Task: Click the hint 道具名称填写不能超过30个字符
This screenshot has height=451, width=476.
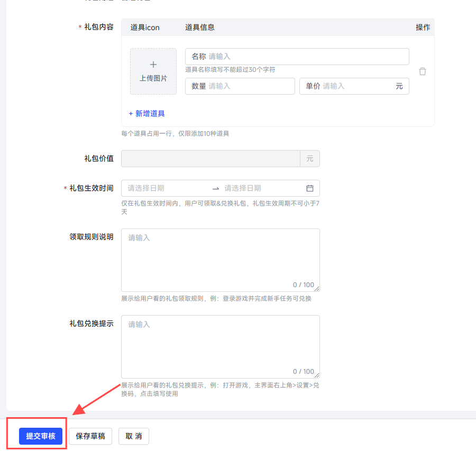Action: click(x=230, y=69)
